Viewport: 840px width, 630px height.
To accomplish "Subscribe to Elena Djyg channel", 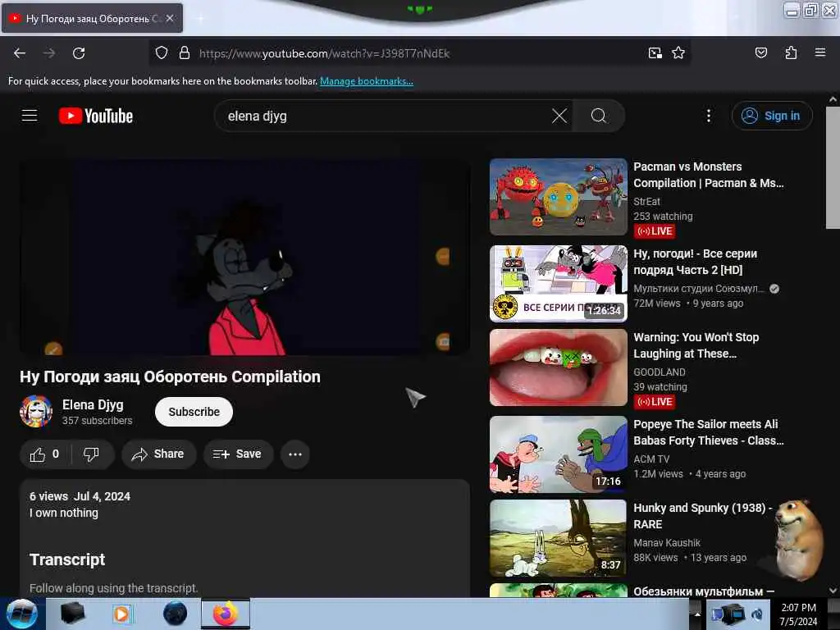I will tap(194, 412).
